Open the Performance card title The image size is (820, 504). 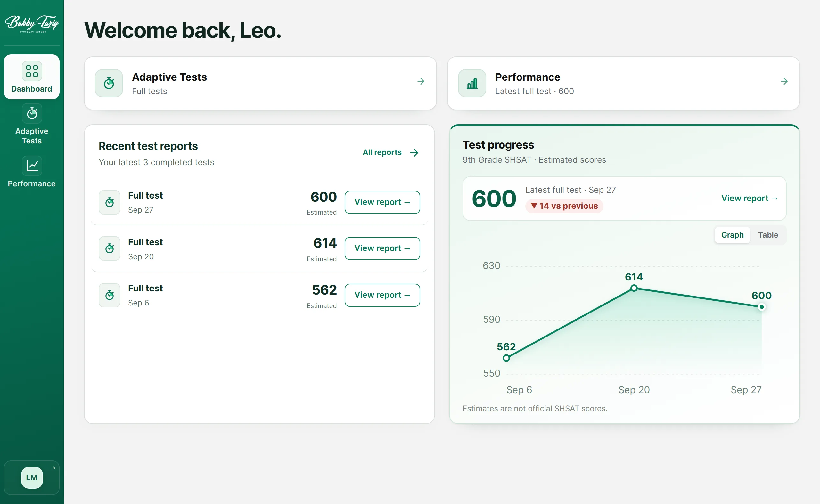tap(528, 77)
